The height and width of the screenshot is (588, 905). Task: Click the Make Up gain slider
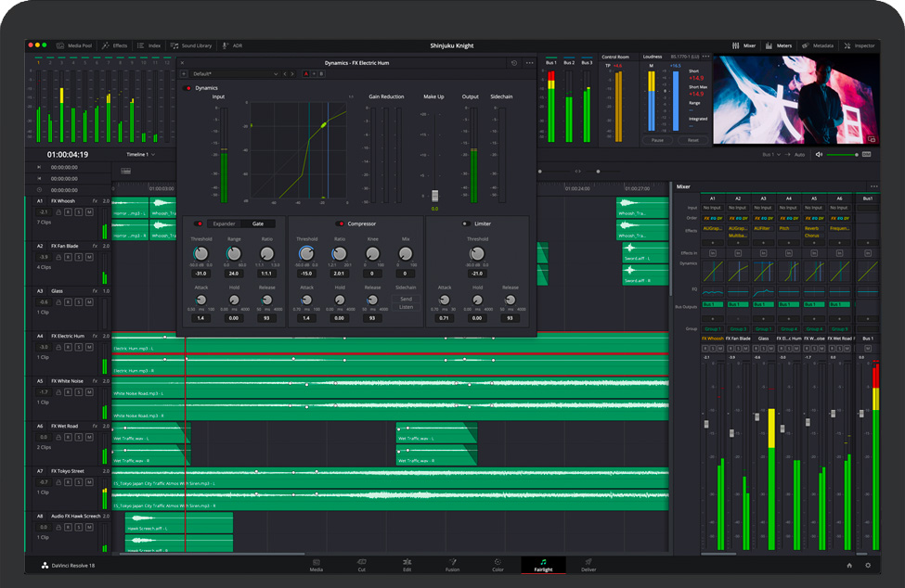[x=433, y=195]
